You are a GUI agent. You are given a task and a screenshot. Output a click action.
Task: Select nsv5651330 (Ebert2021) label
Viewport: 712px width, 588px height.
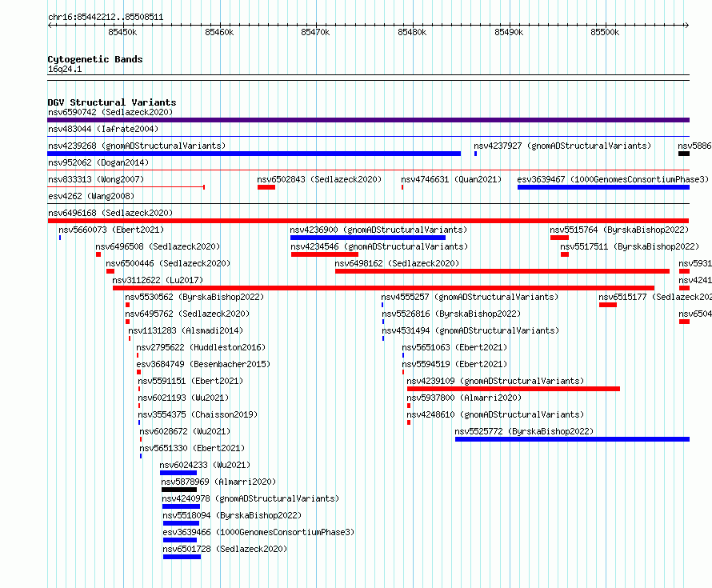(x=192, y=448)
